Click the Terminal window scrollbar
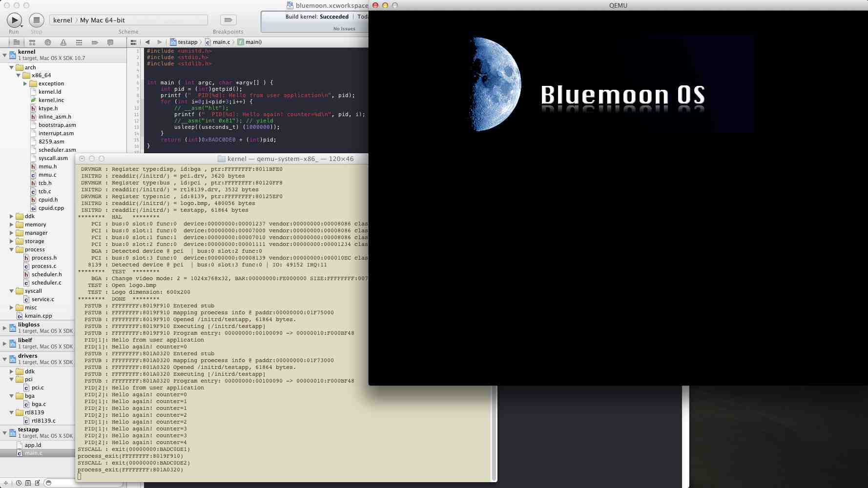The height and width of the screenshot is (488, 868). (494, 433)
